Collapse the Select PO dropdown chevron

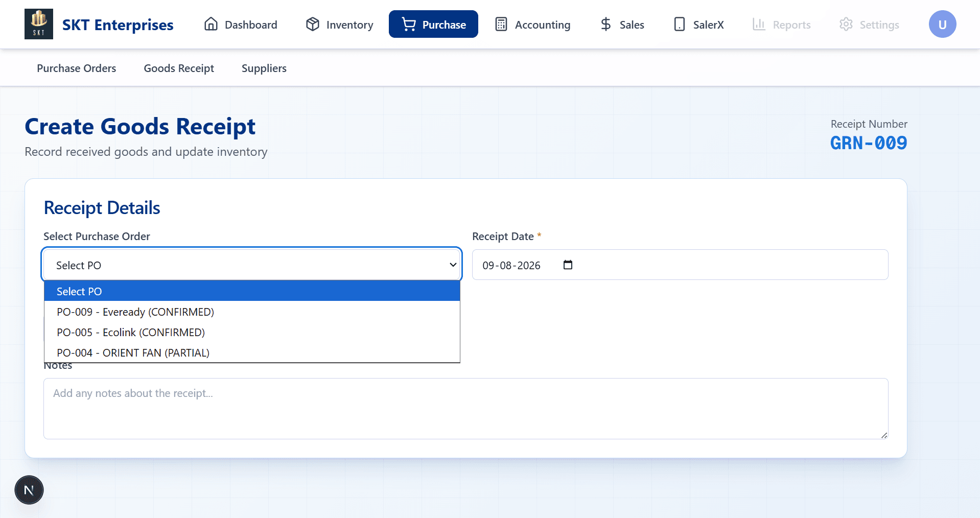[453, 265]
